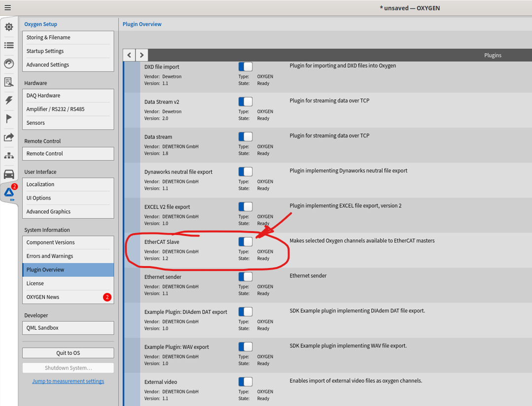Open the channel list icon in sidebar

pyautogui.click(x=9, y=45)
